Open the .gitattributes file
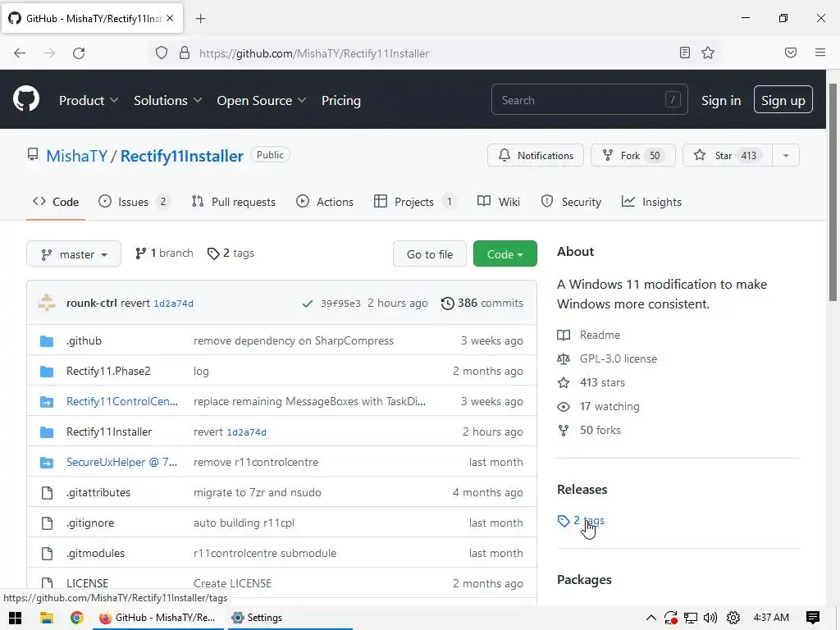The image size is (840, 630). pyautogui.click(x=98, y=492)
